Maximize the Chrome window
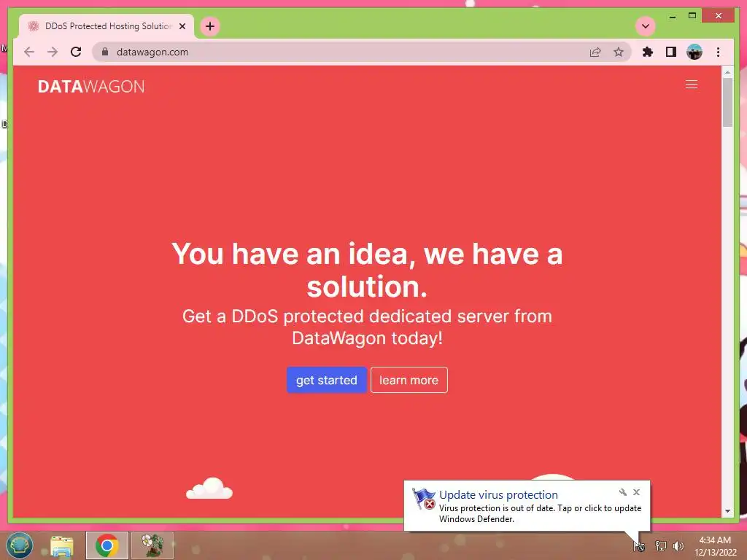The height and width of the screenshot is (560, 747). [692, 16]
